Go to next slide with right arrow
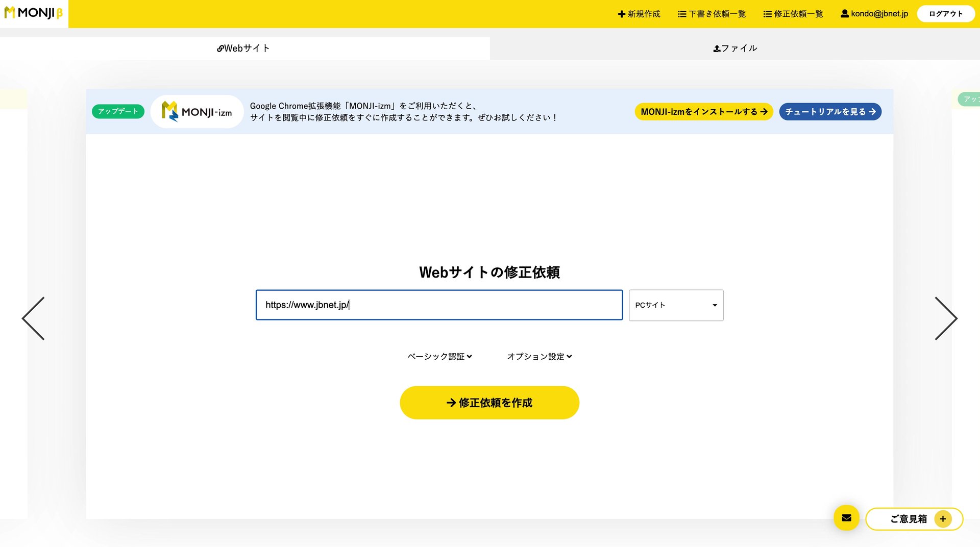The height and width of the screenshot is (547, 980). pyautogui.click(x=946, y=318)
